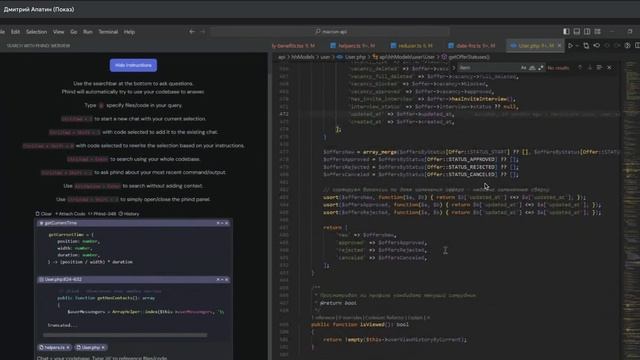Open the Help menu
640x360 pixels.
pyautogui.click(x=129, y=32)
